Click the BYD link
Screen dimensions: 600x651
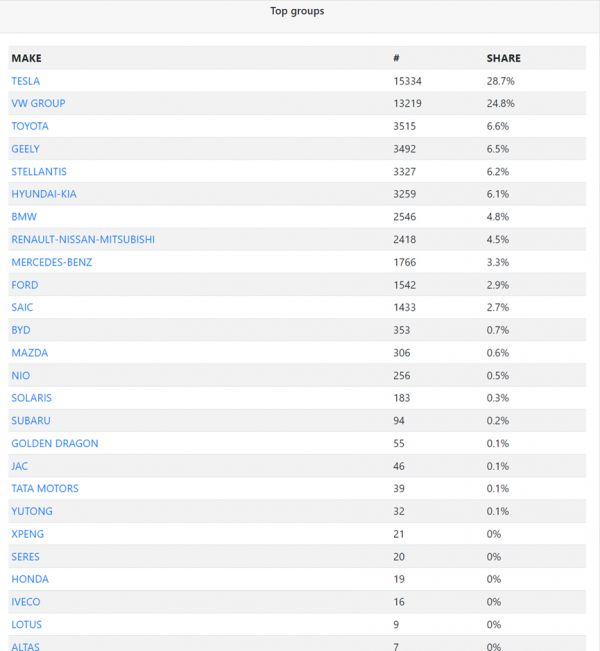coord(21,330)
